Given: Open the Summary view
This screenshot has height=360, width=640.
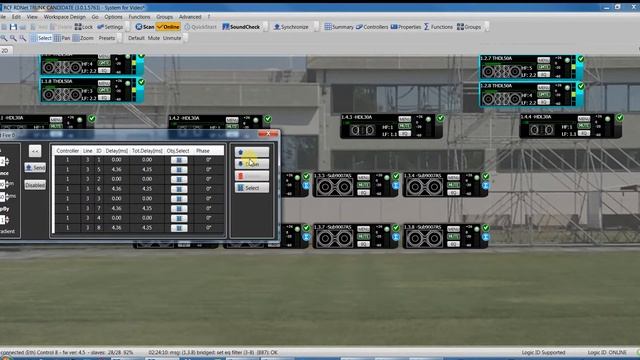Looking at the screenshot, I should click(x=339, y=27).
